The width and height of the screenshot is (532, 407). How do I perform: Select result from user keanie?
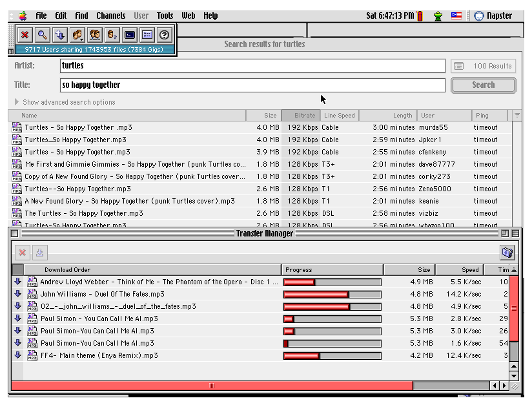(260, 201)
